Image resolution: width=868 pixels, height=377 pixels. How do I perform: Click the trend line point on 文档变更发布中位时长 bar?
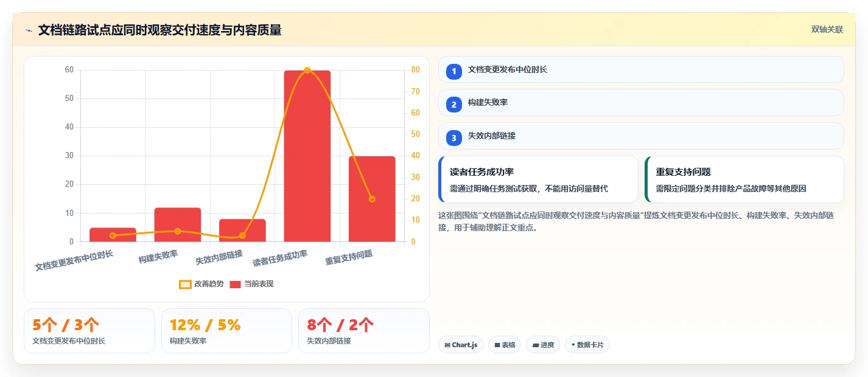pos(113,235)
